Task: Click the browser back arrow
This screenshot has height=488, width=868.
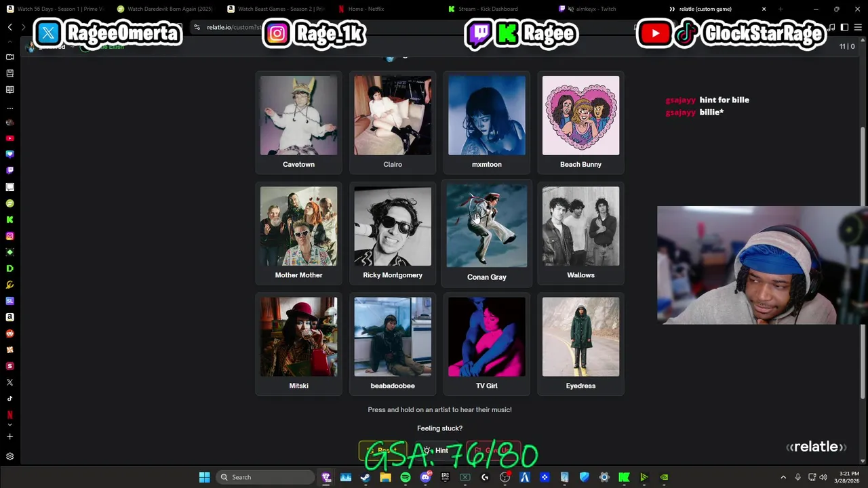Action: 10,27
